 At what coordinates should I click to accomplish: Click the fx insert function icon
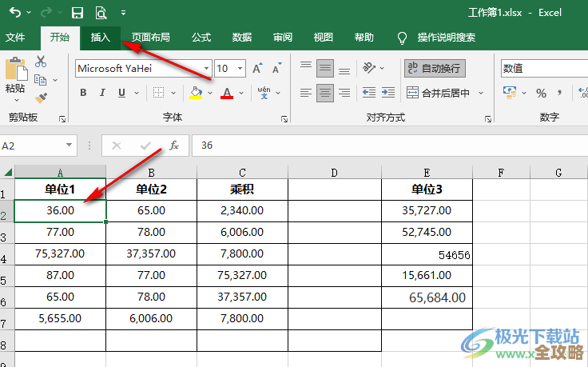click(x=174, y=146)
